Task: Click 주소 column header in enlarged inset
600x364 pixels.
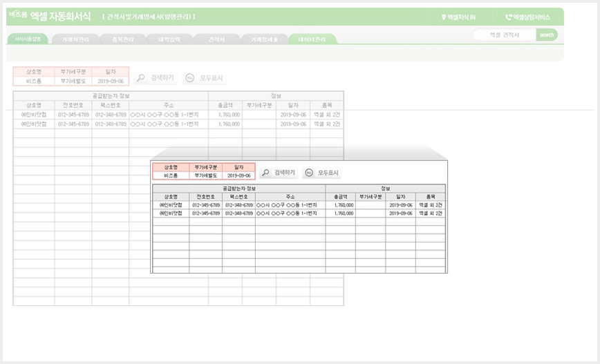Action: (290, 197)
